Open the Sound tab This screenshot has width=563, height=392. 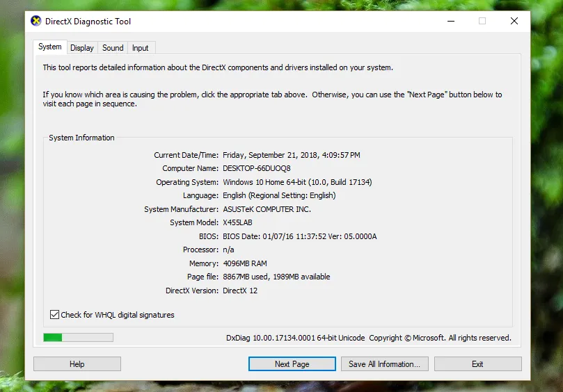[x=113, y=48]
